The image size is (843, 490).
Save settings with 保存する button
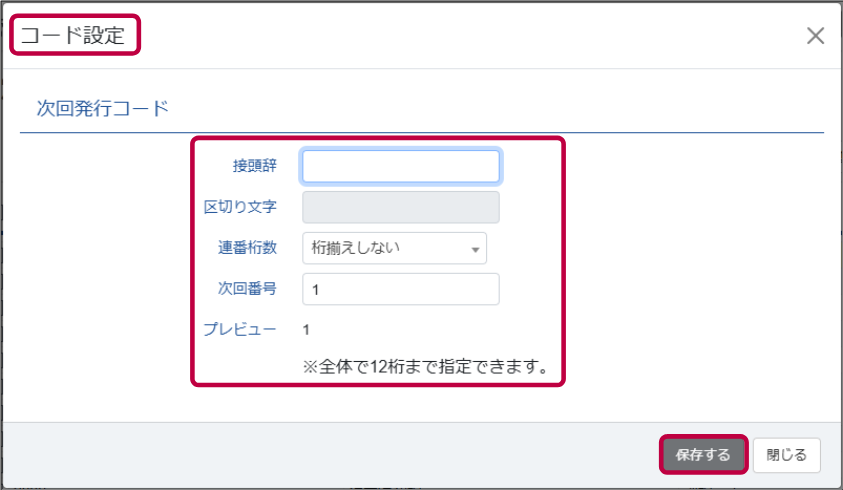[703, 455]
